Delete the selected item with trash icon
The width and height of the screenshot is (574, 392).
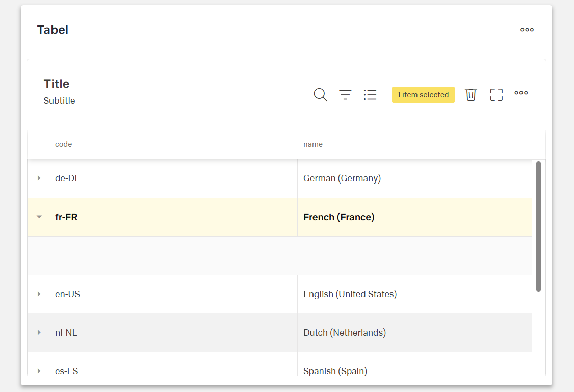471,95
